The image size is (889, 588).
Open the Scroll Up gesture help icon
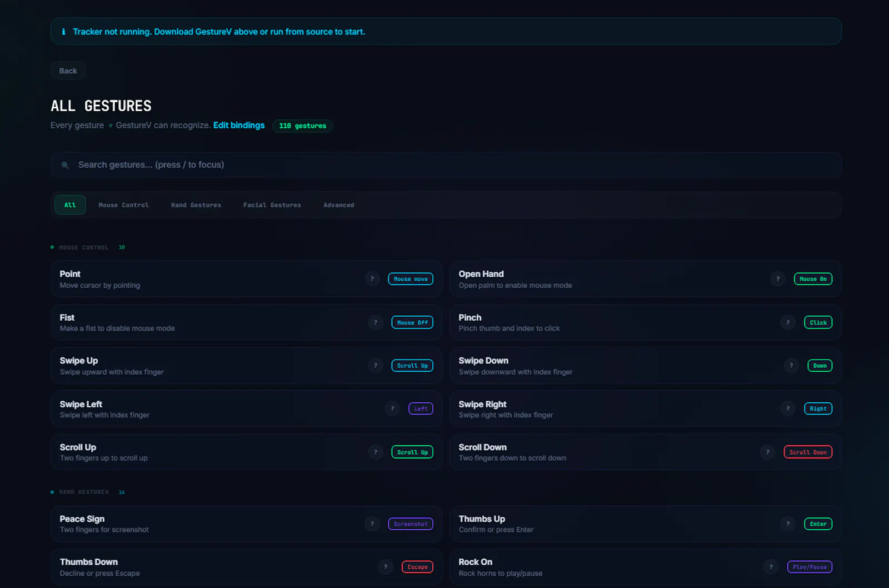(x=376, y=452)
